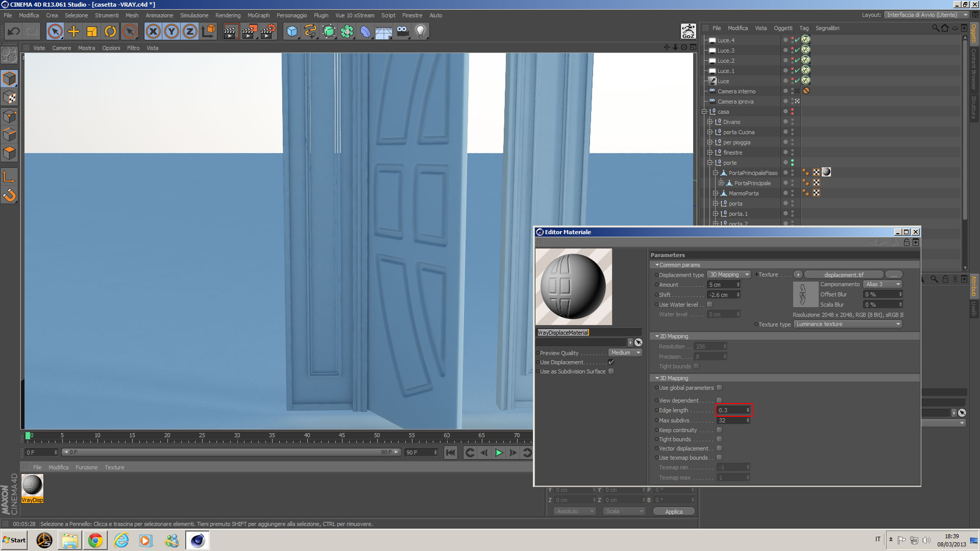Screen dimensions: 980x551
Task: Click the Applica button
Action: click(673, 512)
